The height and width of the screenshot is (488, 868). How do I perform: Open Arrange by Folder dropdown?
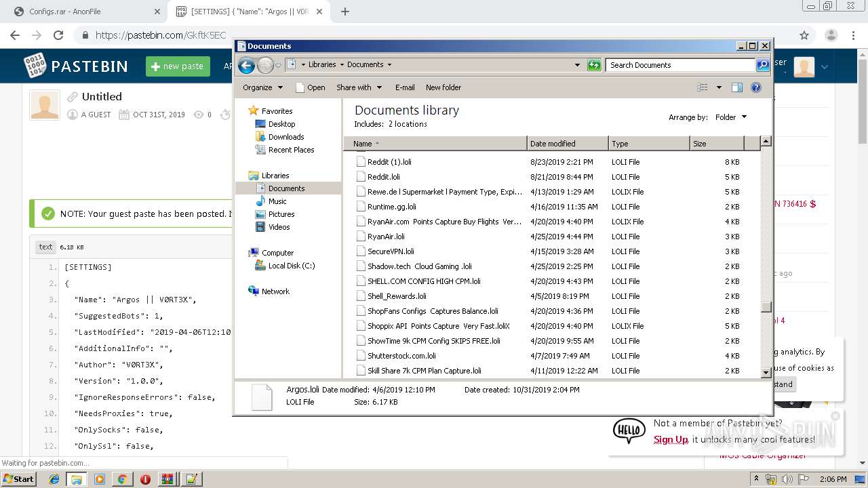pos(731,117)
